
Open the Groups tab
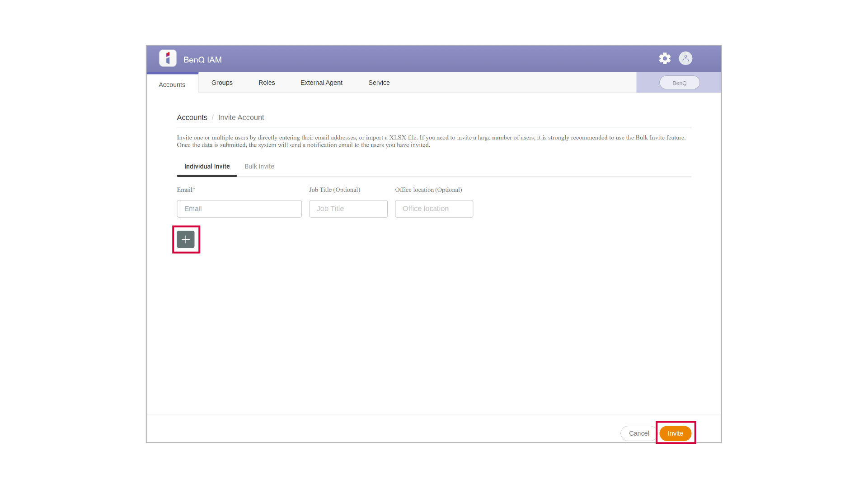(222, 83)
